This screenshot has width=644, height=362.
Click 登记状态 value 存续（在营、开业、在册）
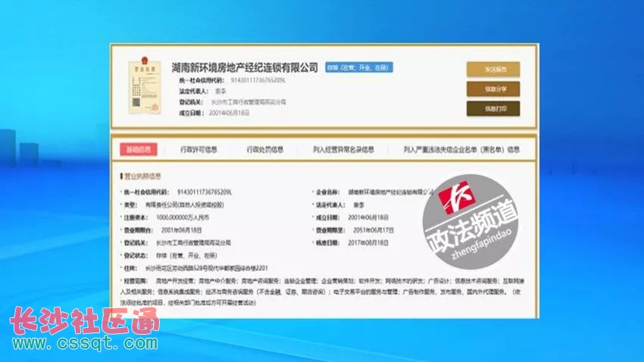tap(186, 256)
